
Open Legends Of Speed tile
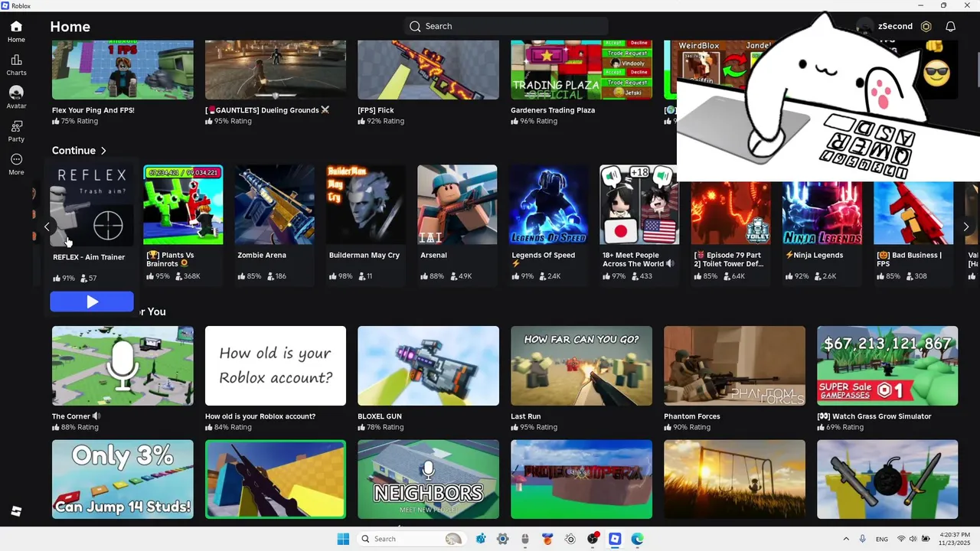pyautogui.click(x=549, y=205)
